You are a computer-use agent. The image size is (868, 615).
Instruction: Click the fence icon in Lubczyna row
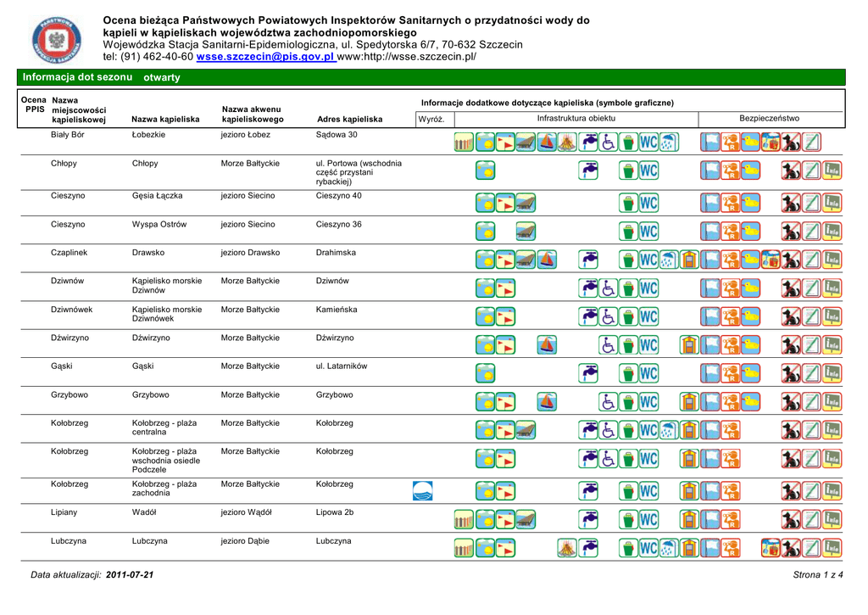tap(463, 548)
